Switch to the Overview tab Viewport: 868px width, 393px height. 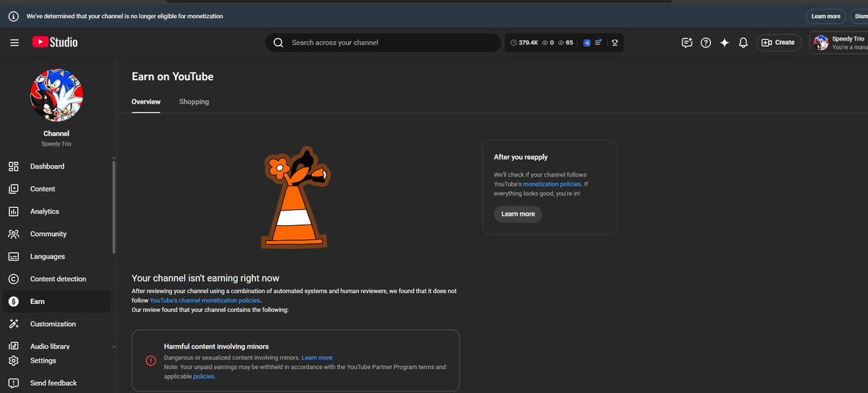[x=146, y=102]
